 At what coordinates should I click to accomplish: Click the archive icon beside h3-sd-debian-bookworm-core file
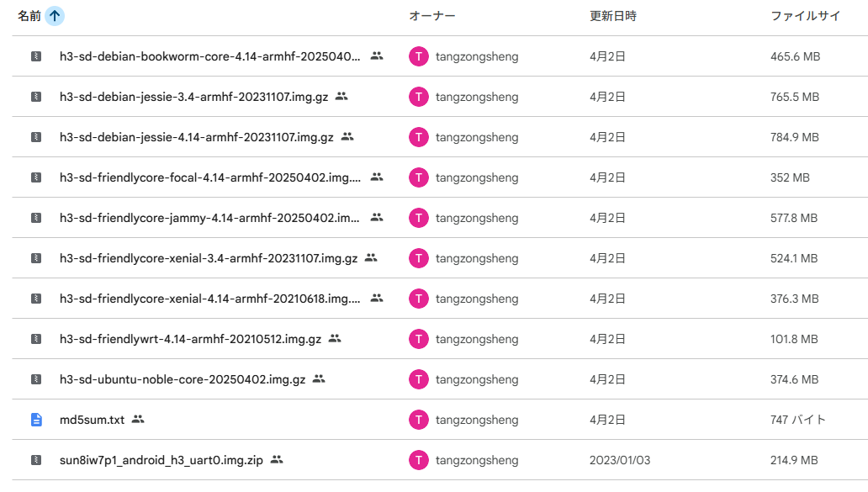[36, 56]
